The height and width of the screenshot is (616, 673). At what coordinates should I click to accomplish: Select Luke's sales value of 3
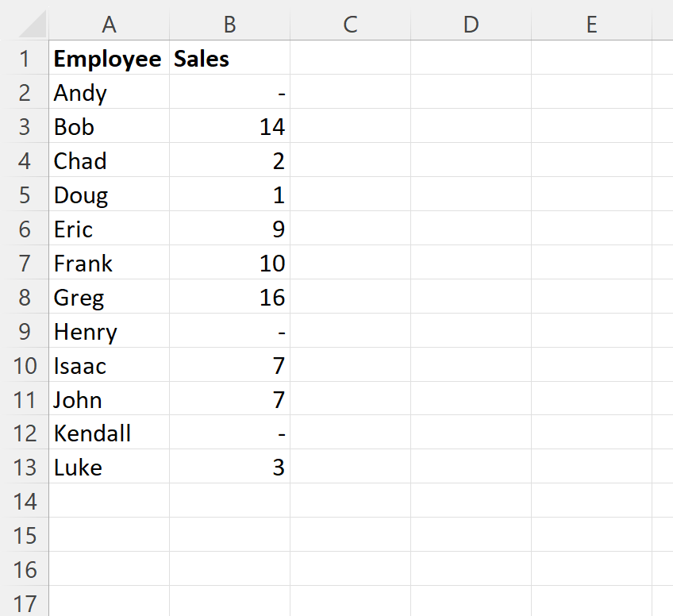229,468
